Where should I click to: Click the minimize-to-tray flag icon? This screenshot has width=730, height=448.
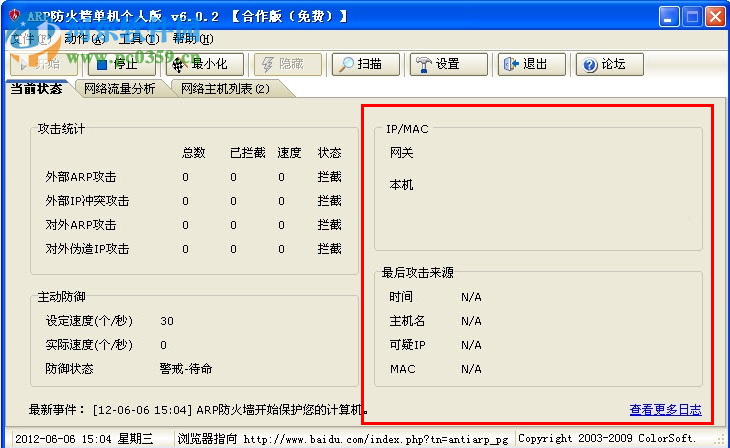point(178,65)
